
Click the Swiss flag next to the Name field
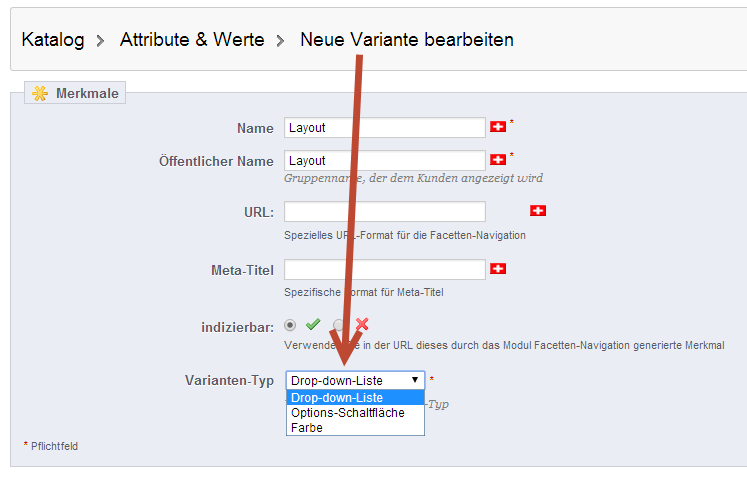(x=498, y=128)
